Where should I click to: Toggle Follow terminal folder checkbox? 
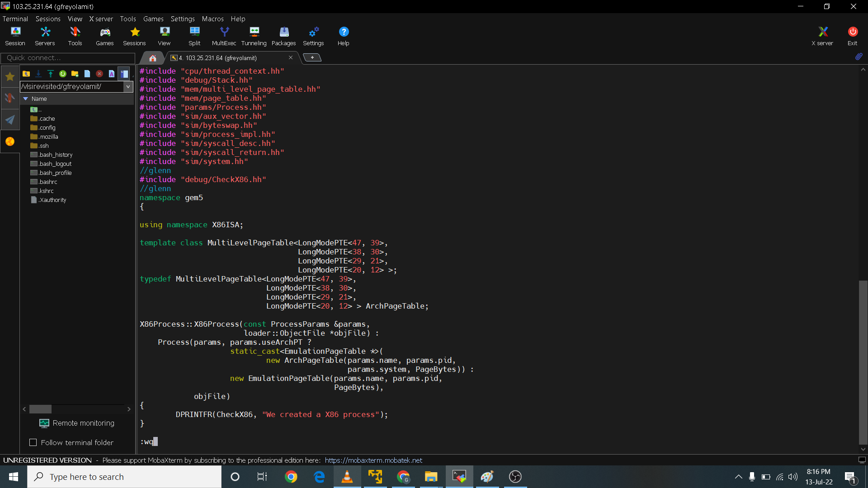pyautogui.click(x=33, y=442)
